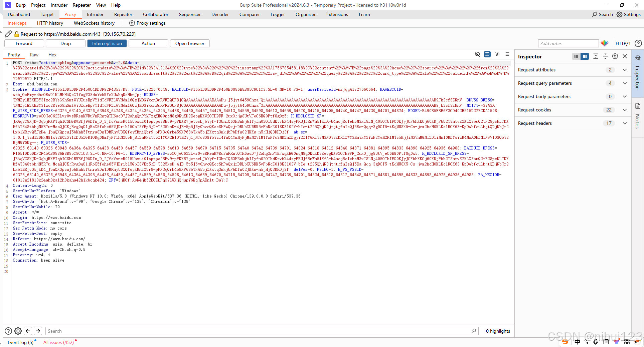Toggle show newline characters \n button

tap(497, 54)
